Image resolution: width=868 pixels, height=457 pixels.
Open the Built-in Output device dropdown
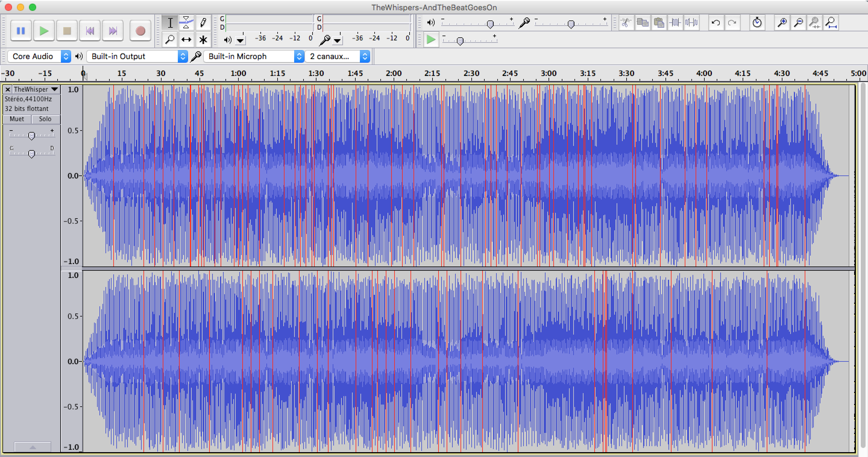(137, 56)
